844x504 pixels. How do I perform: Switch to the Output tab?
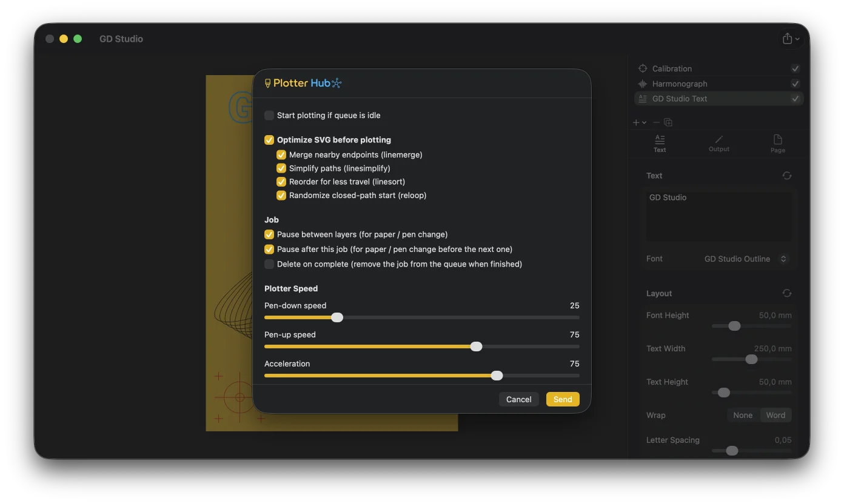coord(719,144)
